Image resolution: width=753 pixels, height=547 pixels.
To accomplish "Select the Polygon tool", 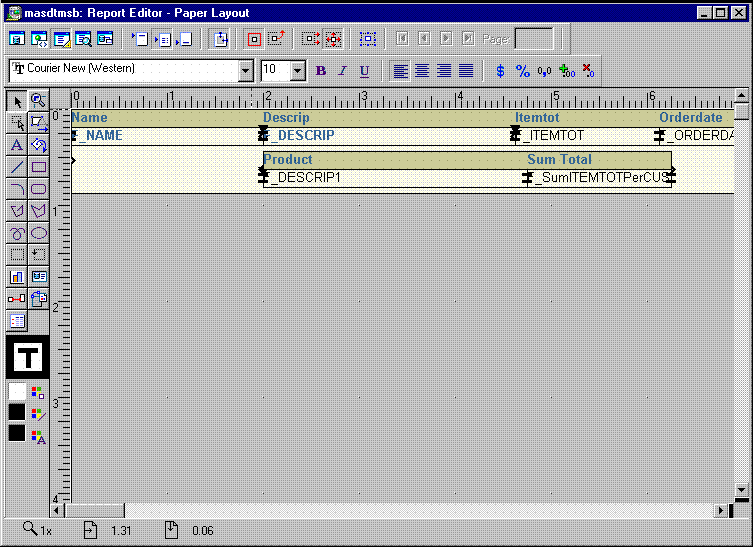I will 17,211.
